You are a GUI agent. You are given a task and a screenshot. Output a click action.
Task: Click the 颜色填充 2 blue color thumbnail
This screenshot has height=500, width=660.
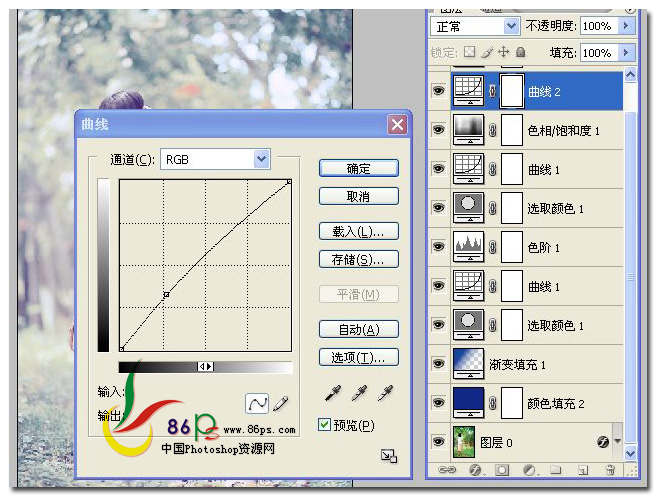pyautogui.click(x=468, y=402)
